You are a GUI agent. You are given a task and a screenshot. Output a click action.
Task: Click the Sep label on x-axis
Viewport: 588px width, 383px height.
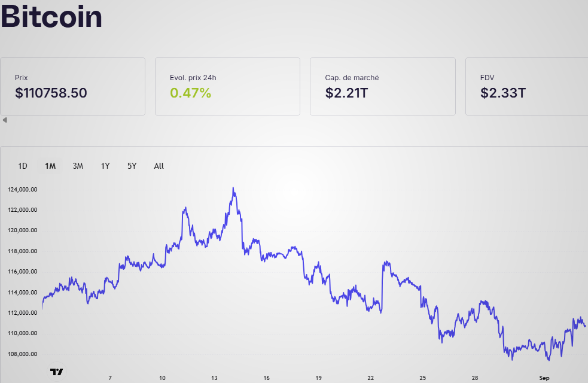(x=544, y=378)
